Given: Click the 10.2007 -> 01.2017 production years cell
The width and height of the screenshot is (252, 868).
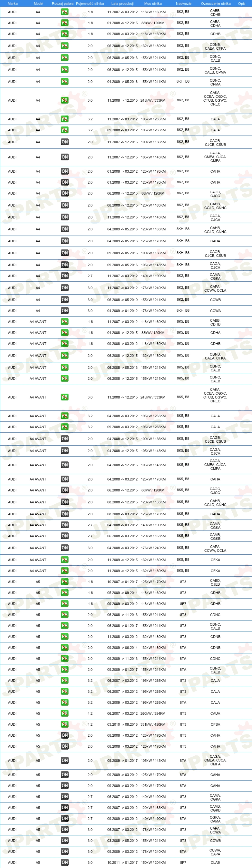Looking at the screenshot, I should (122, 582).
